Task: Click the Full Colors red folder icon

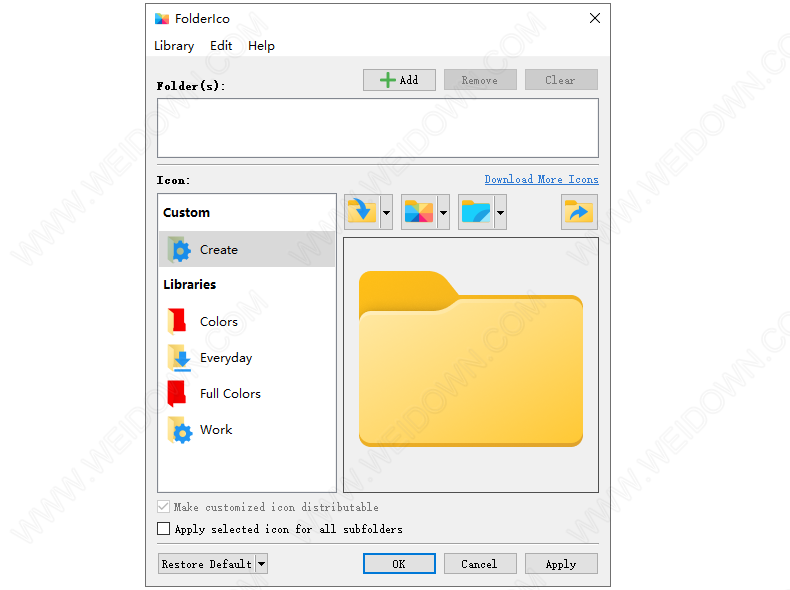Action: [x=177, y=394]
